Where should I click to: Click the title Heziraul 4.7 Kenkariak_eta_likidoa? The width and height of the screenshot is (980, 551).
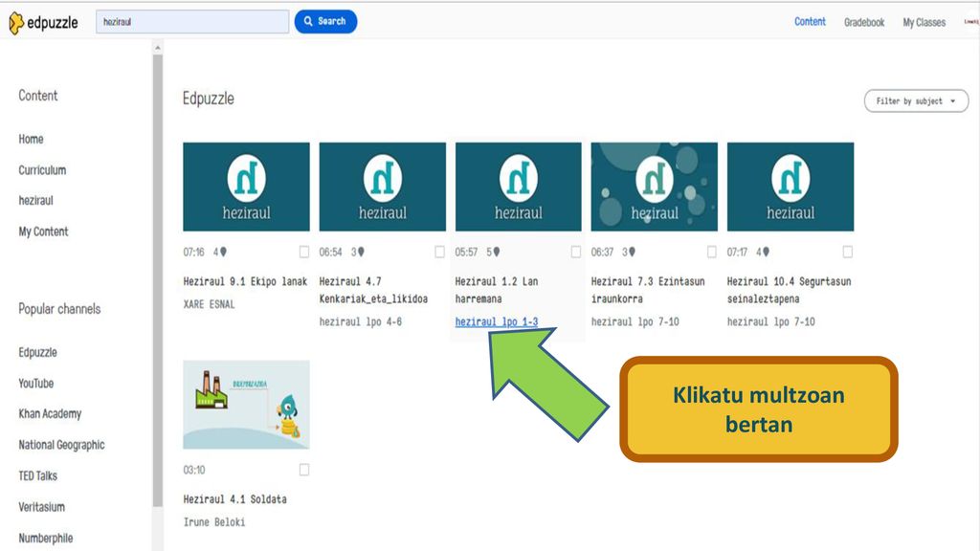click(373, 291)
